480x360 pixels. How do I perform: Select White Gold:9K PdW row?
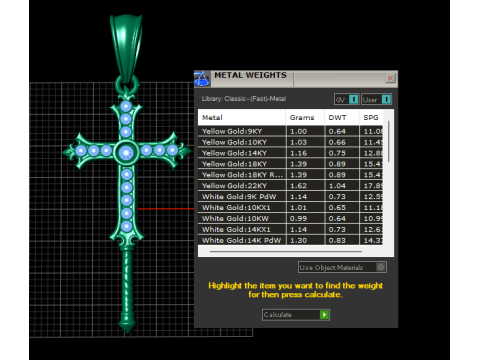pyautogui.click(x=290, y=196)
